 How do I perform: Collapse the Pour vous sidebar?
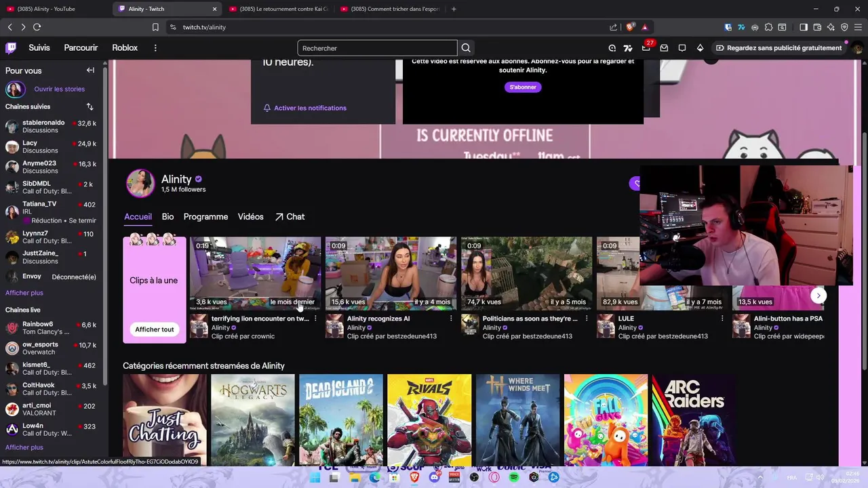click(x=90, y=70)
